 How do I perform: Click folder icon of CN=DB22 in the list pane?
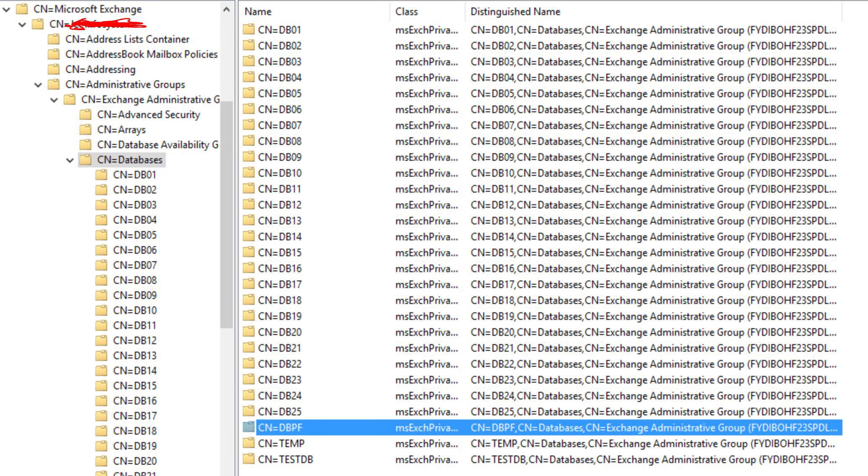pos(249,363)
